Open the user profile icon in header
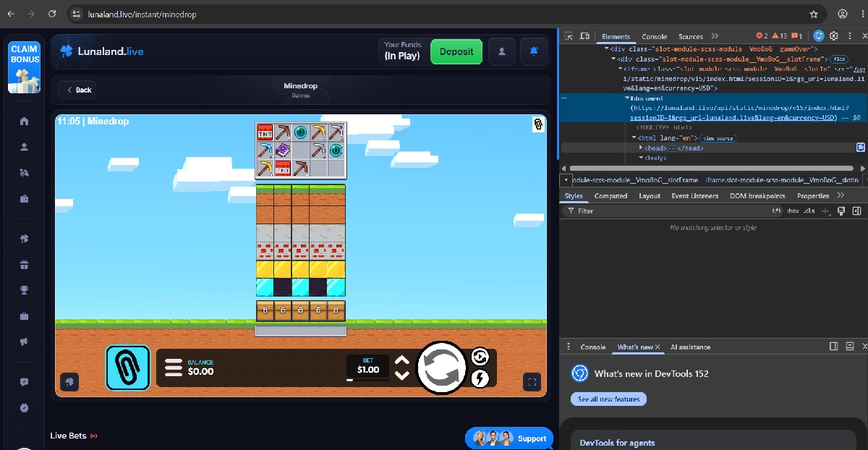 pyautogui.click(x=501, y=51)
